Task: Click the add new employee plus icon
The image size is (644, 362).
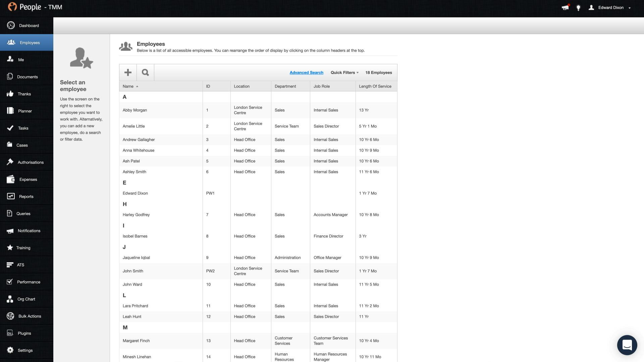Action: point(128,72)
